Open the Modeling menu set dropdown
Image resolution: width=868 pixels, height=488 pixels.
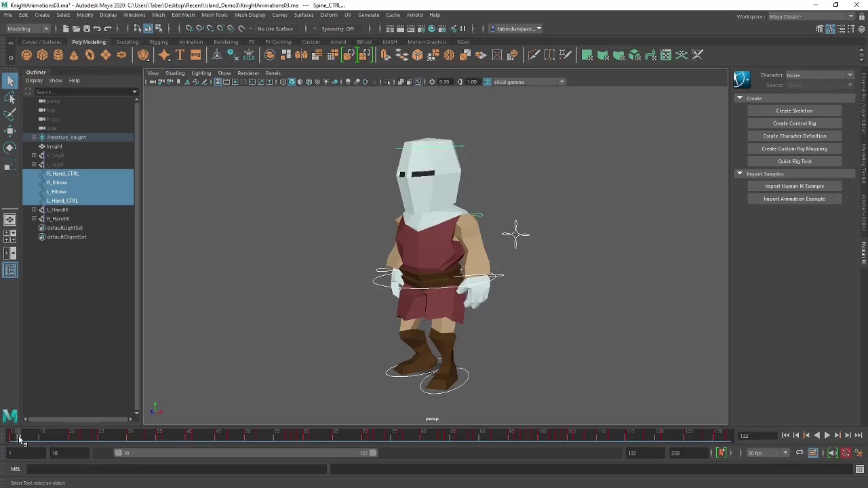point(27,28)
